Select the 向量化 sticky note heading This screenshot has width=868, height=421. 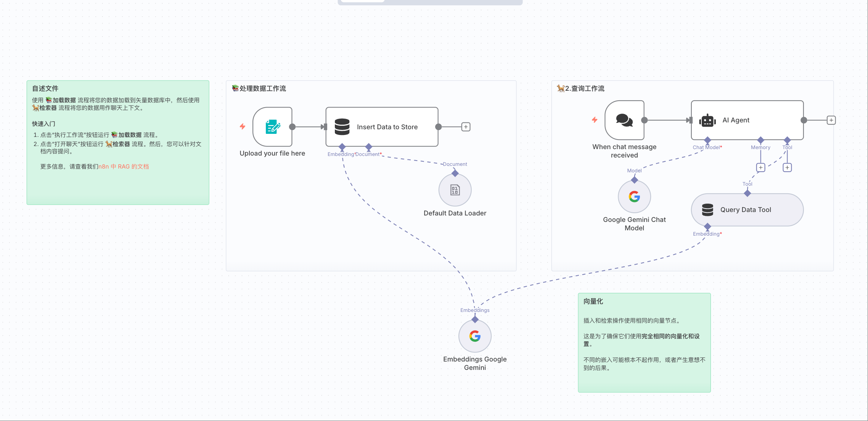(593, 301)
